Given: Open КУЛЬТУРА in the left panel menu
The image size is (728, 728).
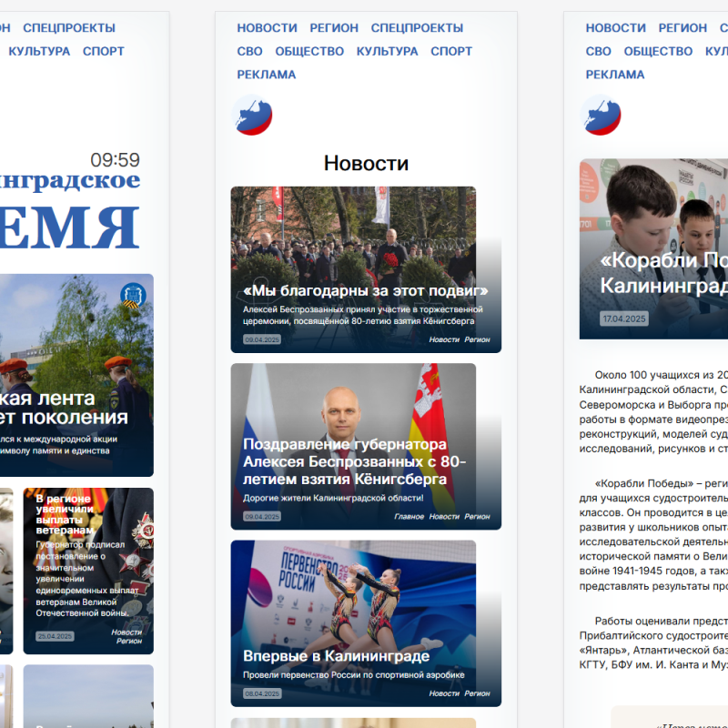Looking at the screenshot, I should pyautogui.click(x=39, y=51).
